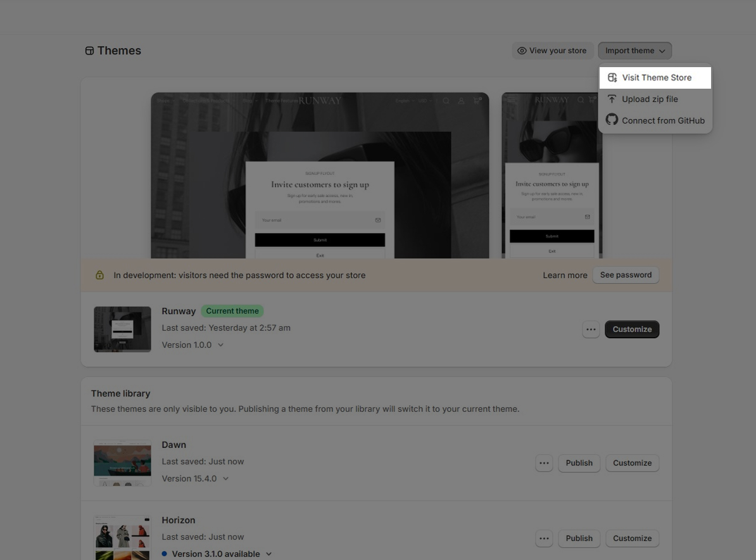Click the padlock icon in the password banner
The height and width of the screenshot is (560, 756).
click(x=99, y=275)
